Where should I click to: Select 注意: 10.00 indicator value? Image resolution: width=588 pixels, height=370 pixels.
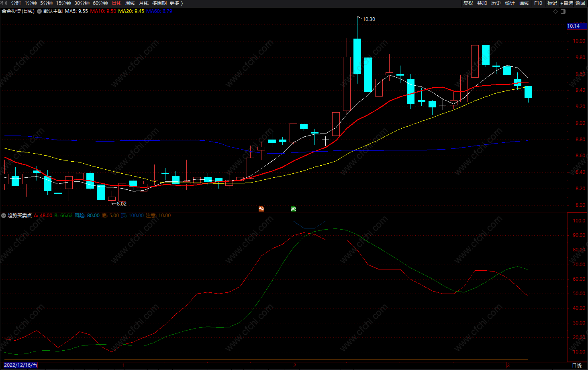click(x=158, y=216)
